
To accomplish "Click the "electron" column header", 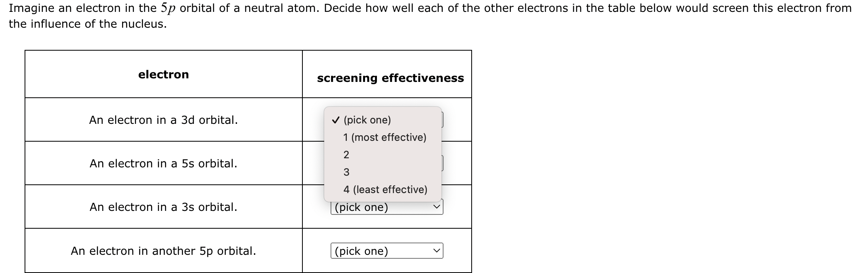I will point(163,74).
